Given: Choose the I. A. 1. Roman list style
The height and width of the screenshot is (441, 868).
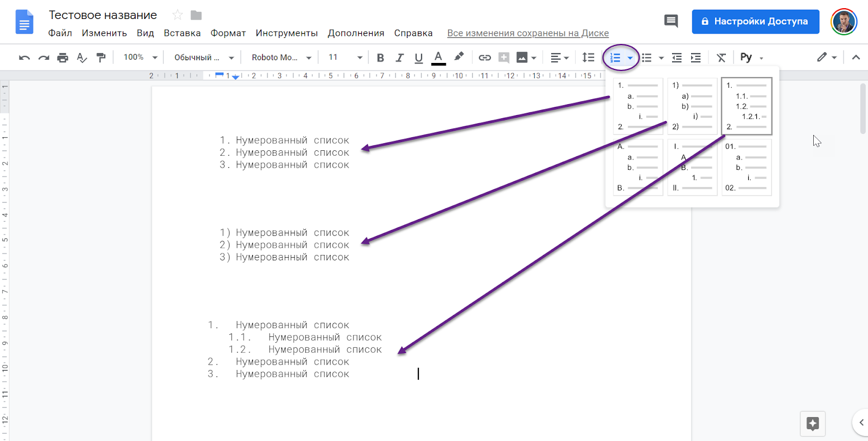Looking at the screenshot, I should 692,167.
